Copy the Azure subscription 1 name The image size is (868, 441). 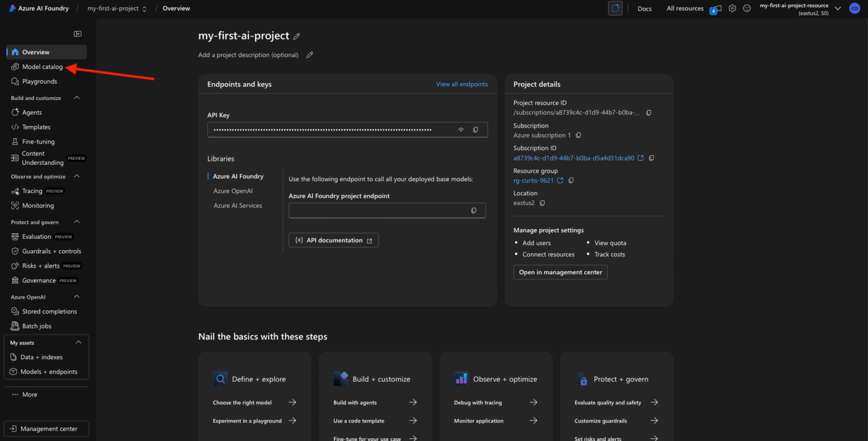click(x=578, y=136)
